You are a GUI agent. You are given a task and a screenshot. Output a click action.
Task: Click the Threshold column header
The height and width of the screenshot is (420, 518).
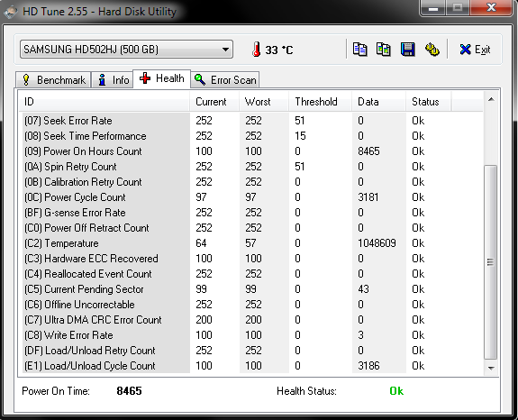point(321,102)
